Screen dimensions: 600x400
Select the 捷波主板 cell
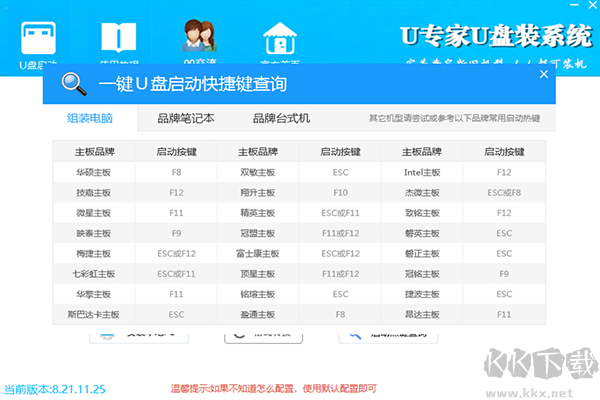coord(422,294)
